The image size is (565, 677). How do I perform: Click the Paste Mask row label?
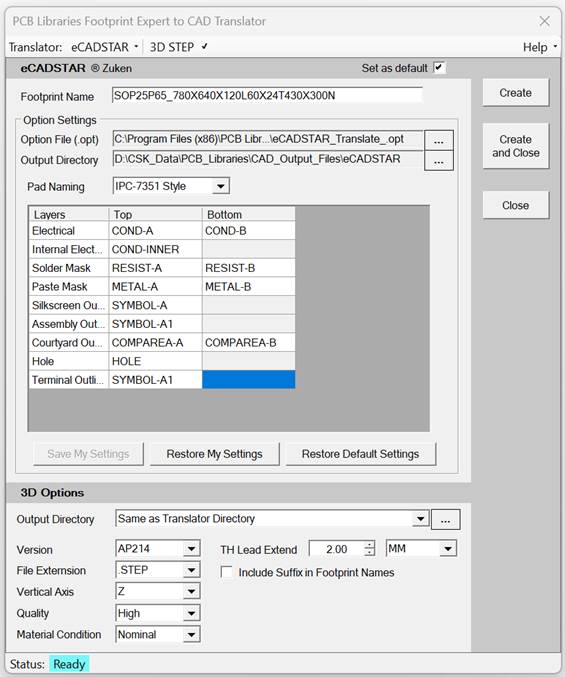point(69,287)
